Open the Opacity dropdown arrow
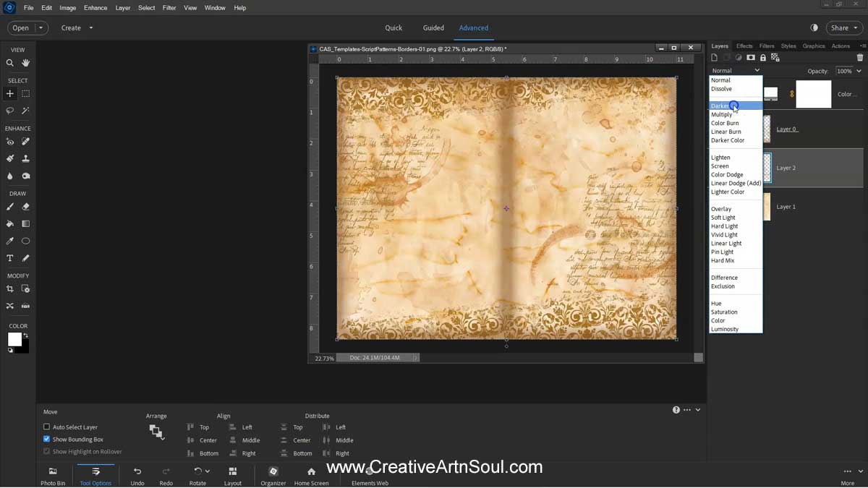 pyautogui.click(x=857, y=71)
